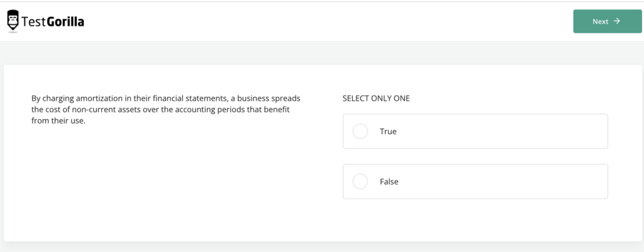Click the "False" answer label text
Image resolution: width=644 pixels, height=252 pixels.
pos(389,181)
